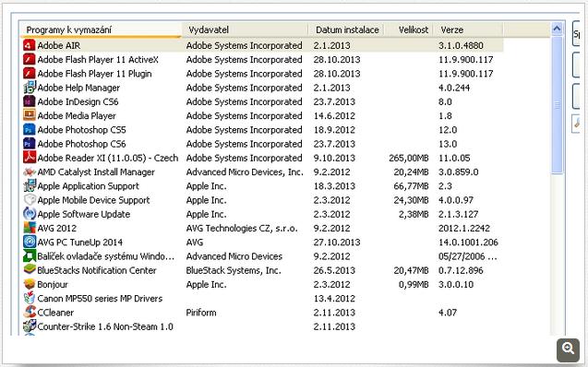The width and height of the screenshot is (588, 367).
Task: Sort by Verze column header
Action: click(468, 30)
